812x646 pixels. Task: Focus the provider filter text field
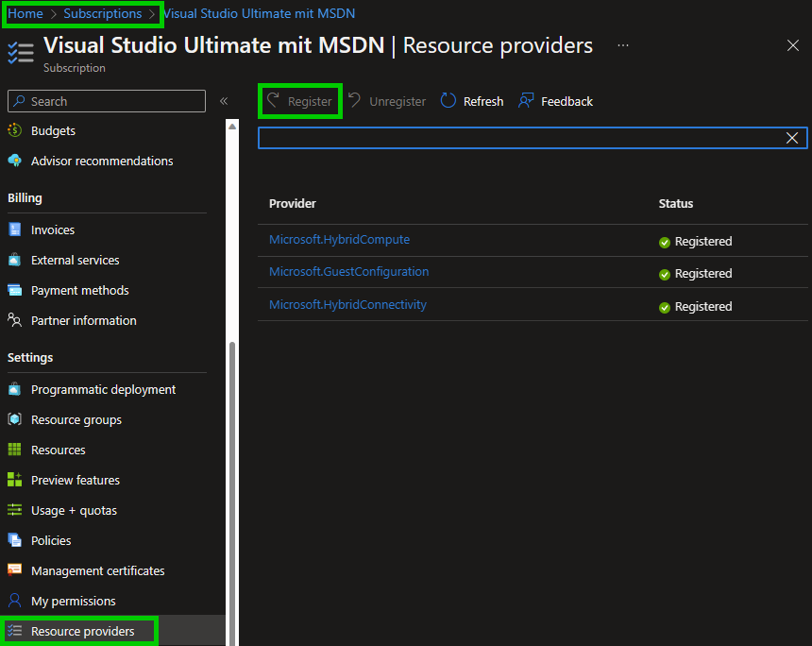click(533, 138)
